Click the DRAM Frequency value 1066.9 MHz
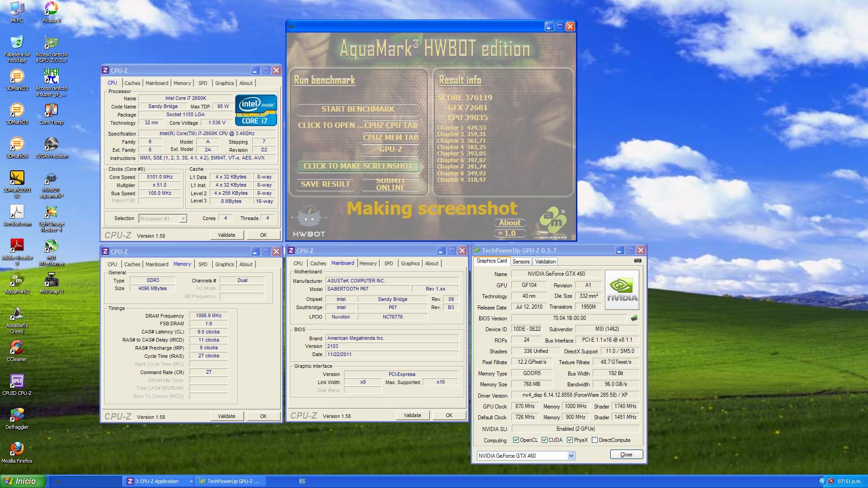Image resolution: width=868 pixels, height=488 pixels. pos(208,316)
